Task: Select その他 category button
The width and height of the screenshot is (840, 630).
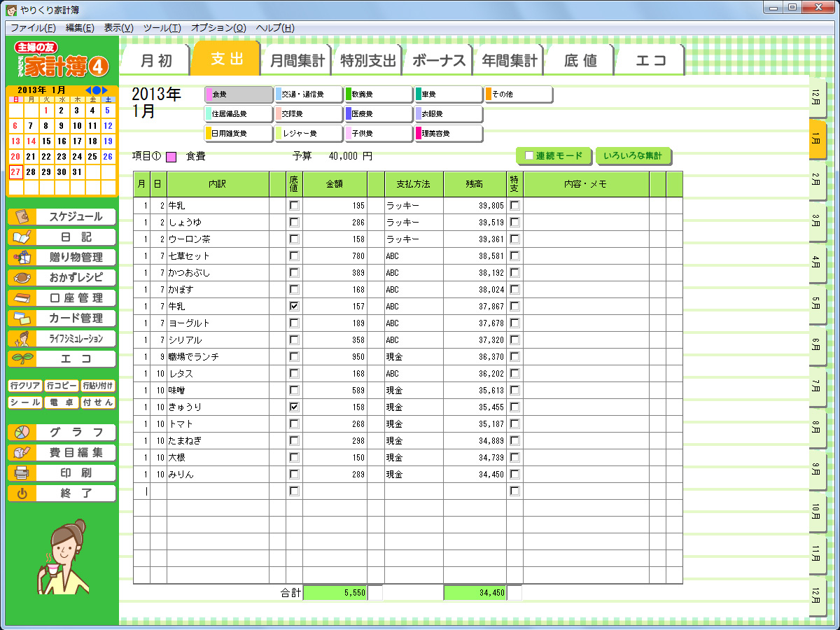Action: pyautogui.click(x=519, y=94)
